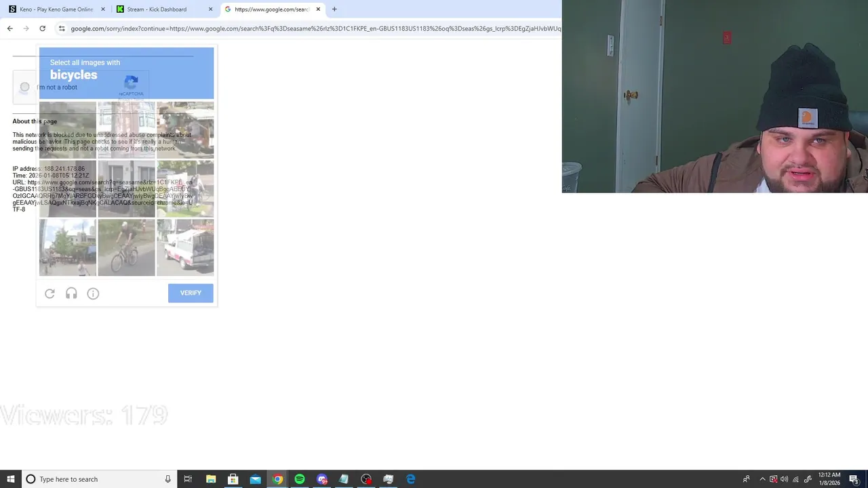Viewport: 868px width, 488px height.
Task: Expand hidden system tray icons
Action: (762, 479)
